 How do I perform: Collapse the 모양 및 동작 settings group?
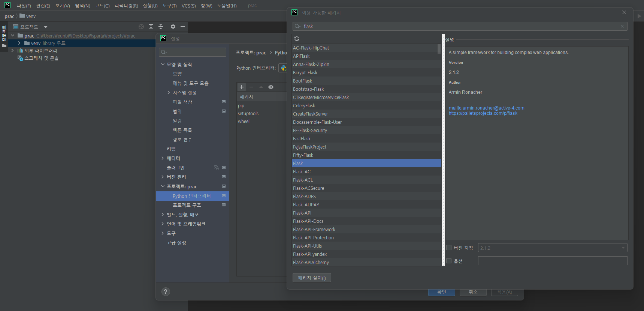(163, 65)
